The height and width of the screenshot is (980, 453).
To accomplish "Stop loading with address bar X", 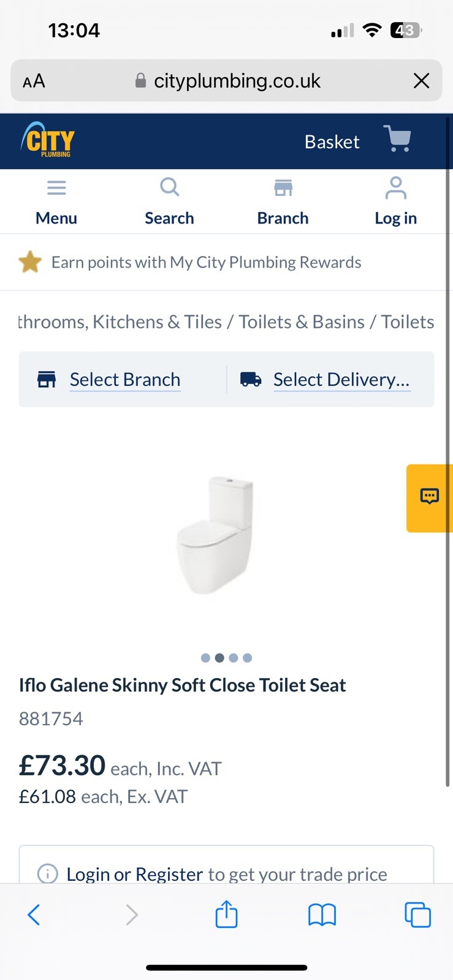I will [421, 81].
